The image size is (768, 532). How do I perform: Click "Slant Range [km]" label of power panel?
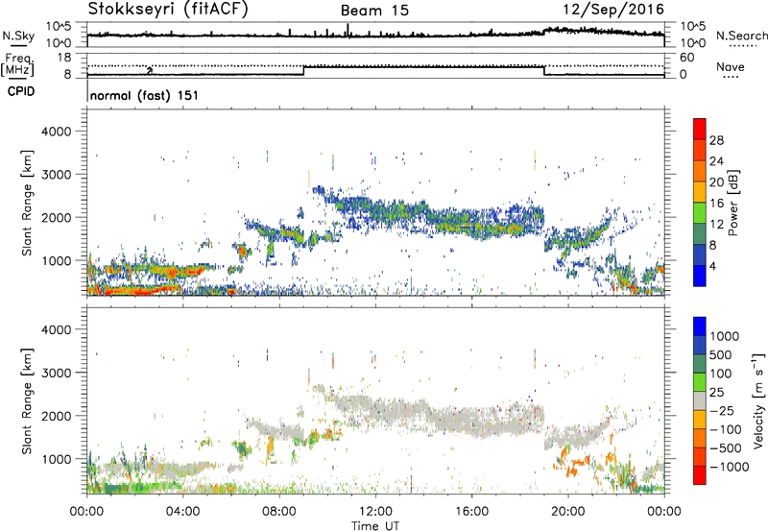(27, 203)
